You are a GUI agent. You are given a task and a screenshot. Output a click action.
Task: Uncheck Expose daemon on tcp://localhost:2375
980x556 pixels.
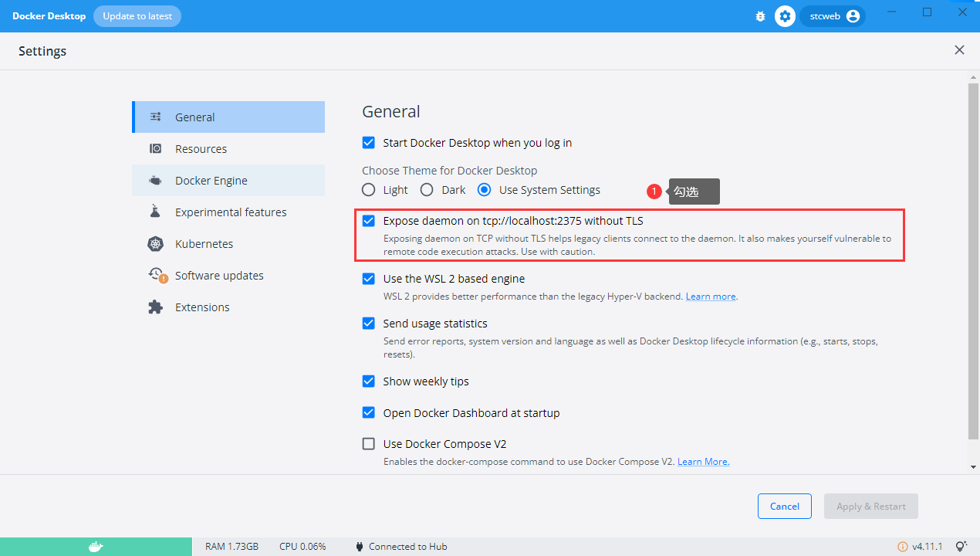[x=369, y=221]
